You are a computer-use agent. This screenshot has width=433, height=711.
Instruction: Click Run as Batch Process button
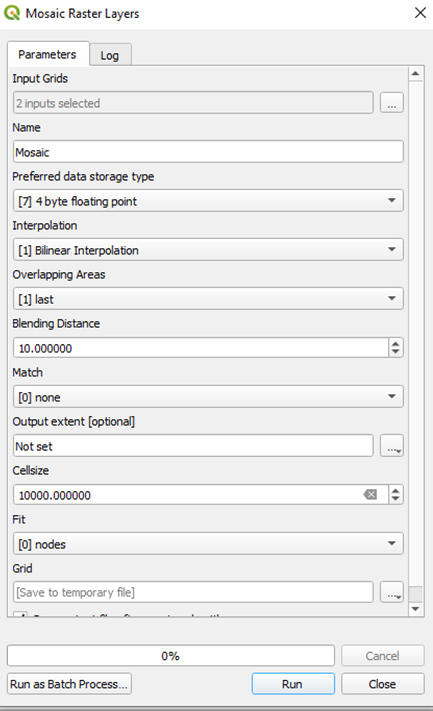click(x=69, y=684)
